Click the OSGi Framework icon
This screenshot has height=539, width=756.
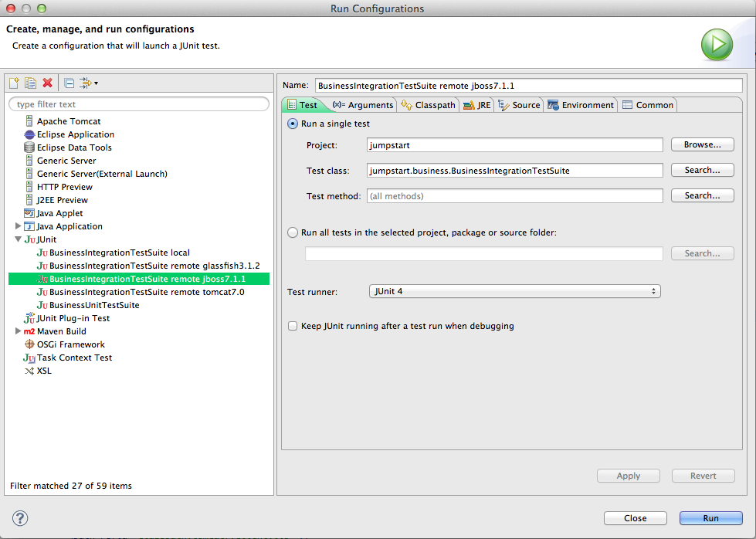(x=29, y=344)
